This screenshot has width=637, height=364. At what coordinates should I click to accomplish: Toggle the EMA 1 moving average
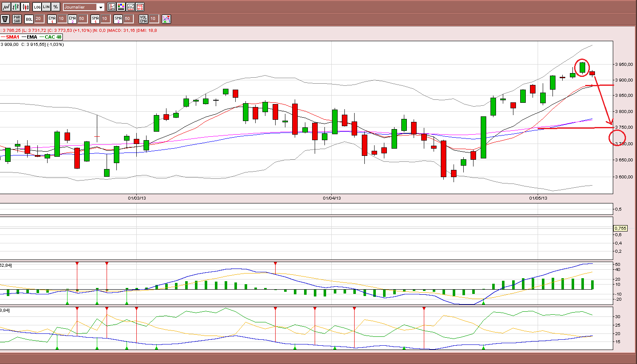[x=52, y=19]
